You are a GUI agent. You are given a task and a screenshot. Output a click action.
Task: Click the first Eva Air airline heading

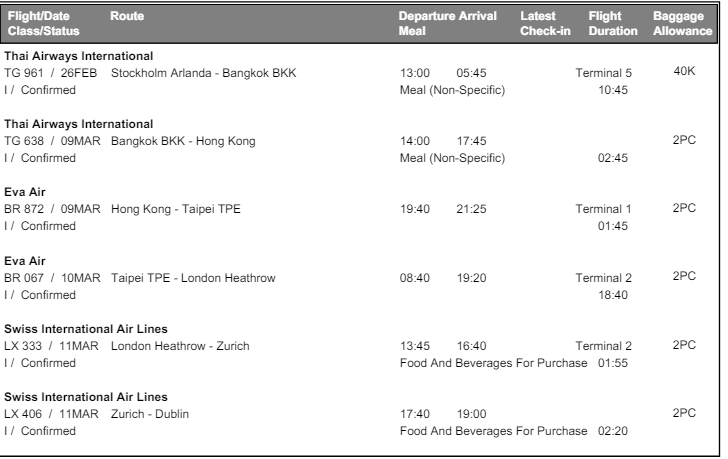26,191
